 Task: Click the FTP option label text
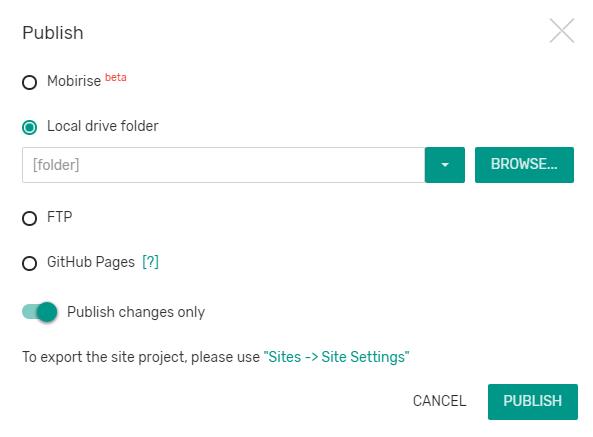coord(59,217)
